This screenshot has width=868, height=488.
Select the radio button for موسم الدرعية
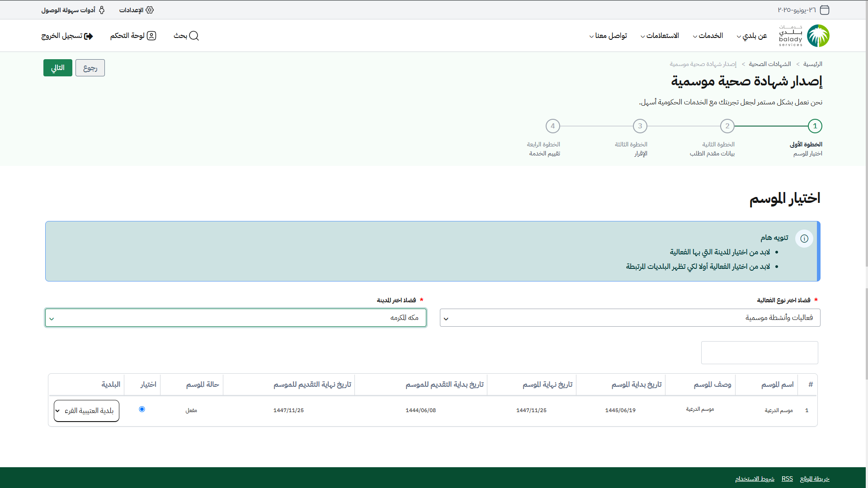142,409
